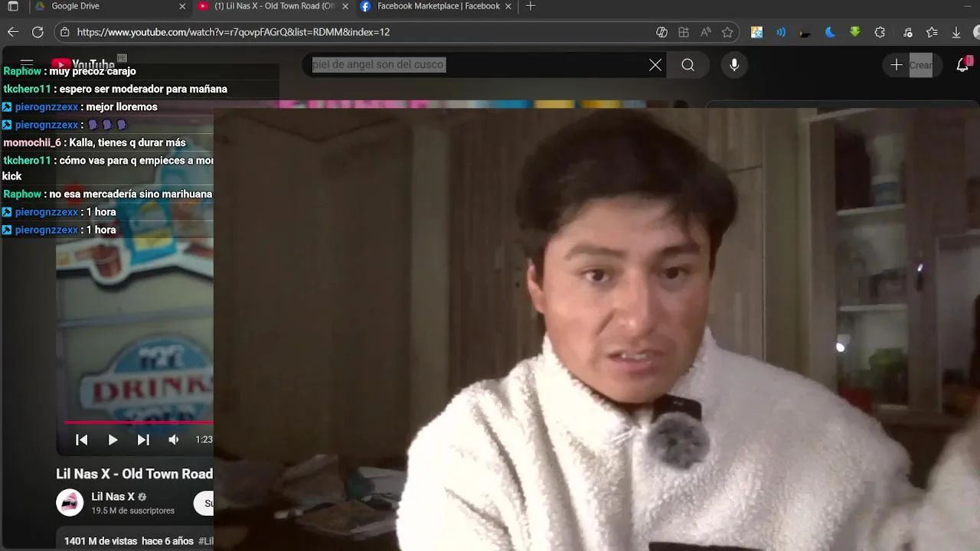Click the red video progress bar
The height and width of the screenshot is (551, 980).
coord(139,422)
